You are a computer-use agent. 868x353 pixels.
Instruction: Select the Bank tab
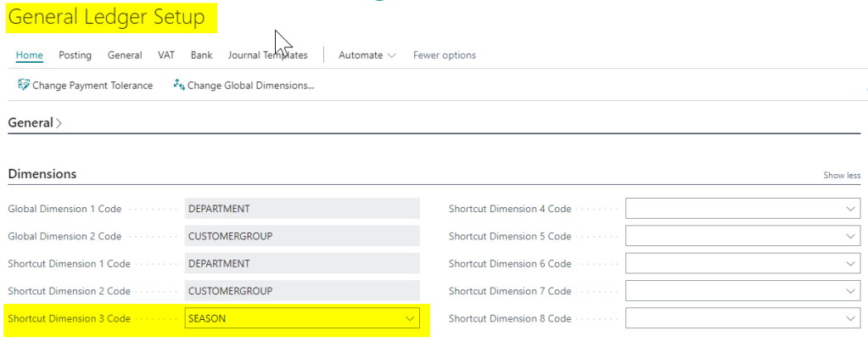[x=201, y=55]
